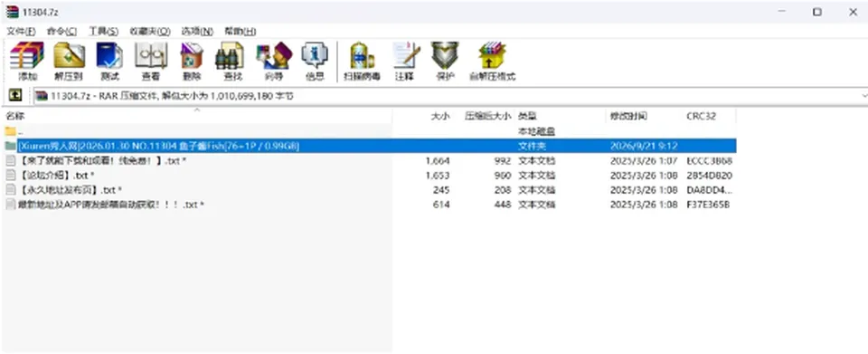Expand the address bar path dropdown

point(863,96)
